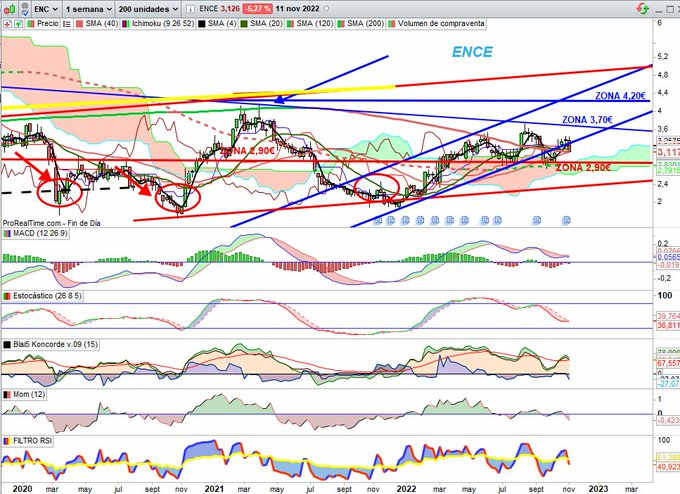Open the 'Volumen de compraventa' label
Viewport: 680px width, 494px height.
(441, 24)
